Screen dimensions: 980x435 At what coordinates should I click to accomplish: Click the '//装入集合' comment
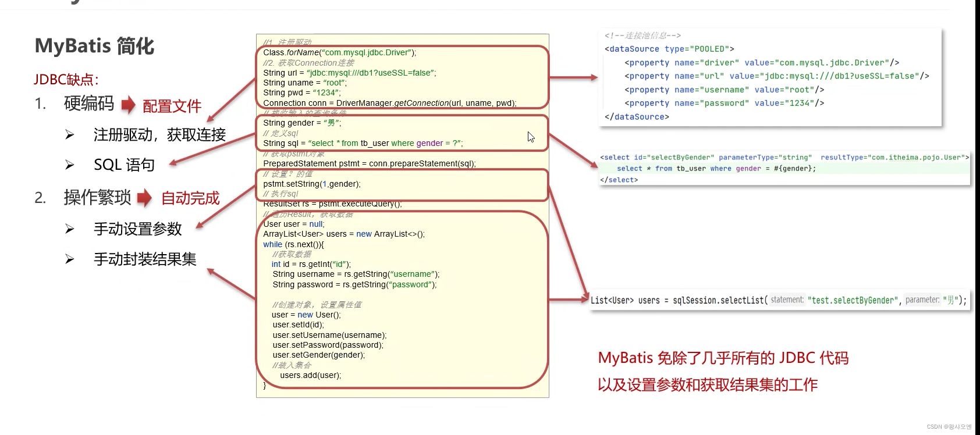(x=292, y=365)
